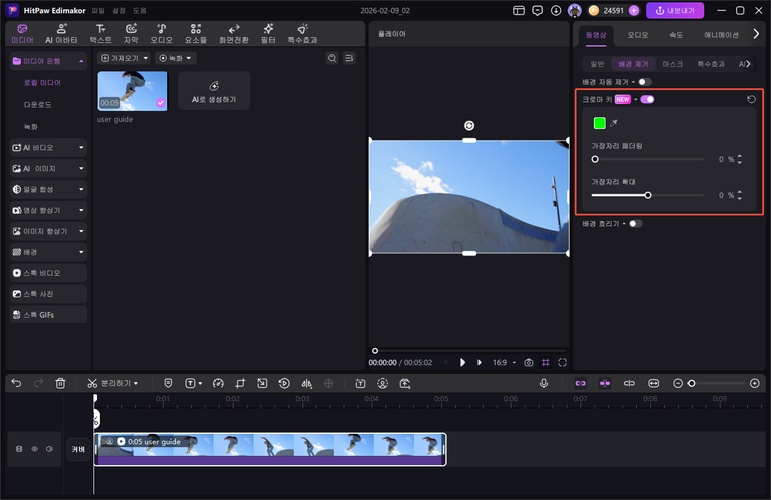
Task: Open the 필터 (filter) tool tab
Action: click(x=268, y=34)
